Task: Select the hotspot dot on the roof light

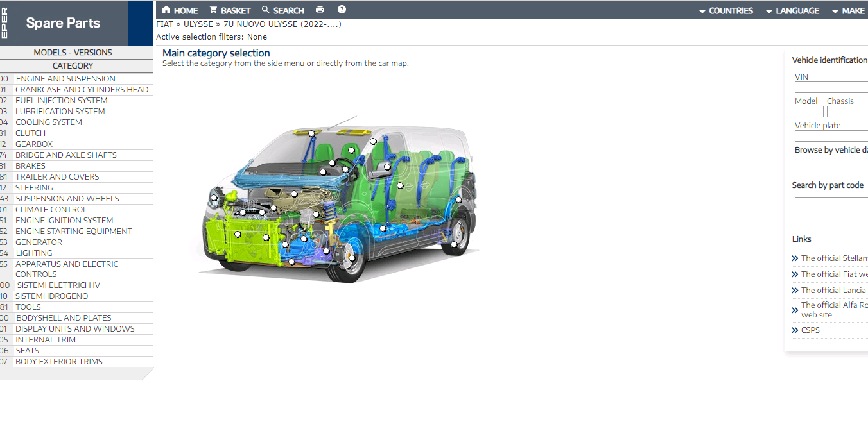Action: [x=311, y=134]
